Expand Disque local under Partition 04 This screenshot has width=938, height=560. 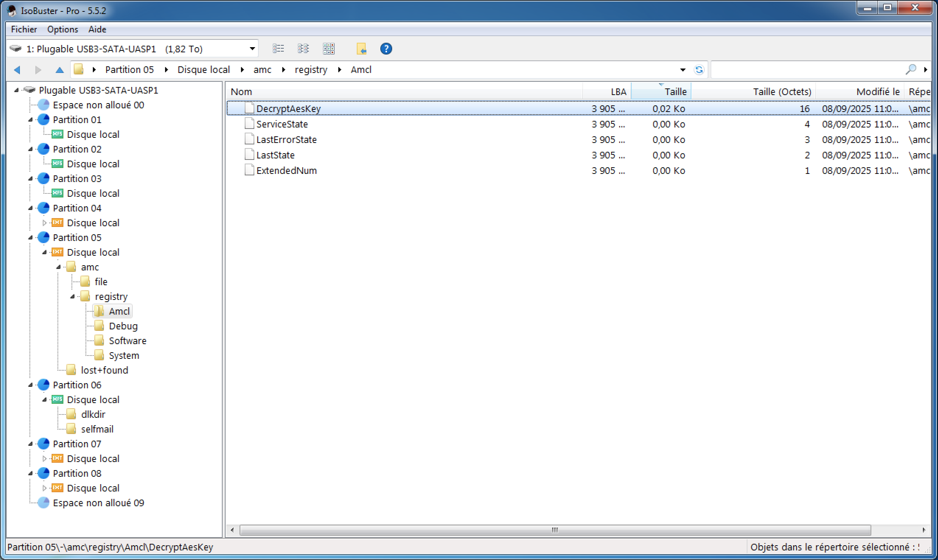coord(44,223)
